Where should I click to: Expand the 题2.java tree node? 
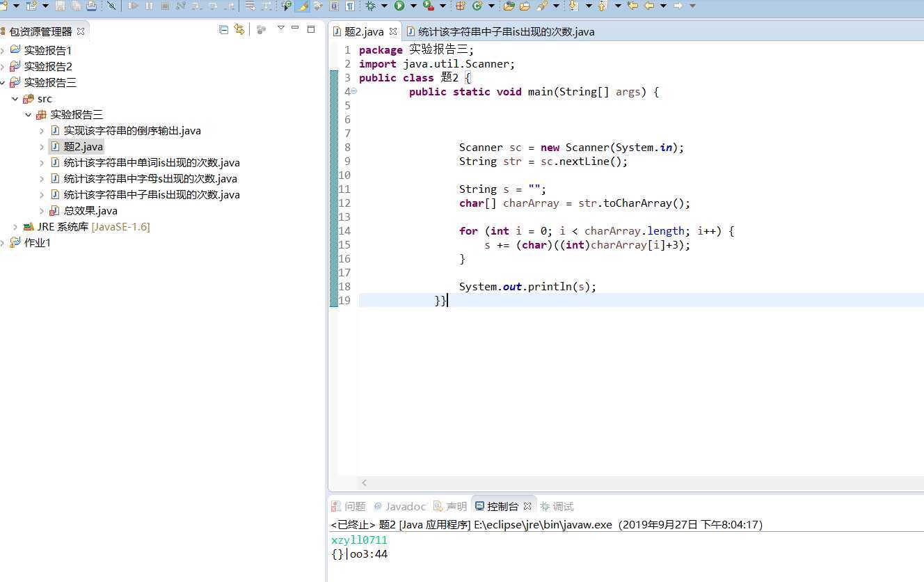(x=42, y=147)
